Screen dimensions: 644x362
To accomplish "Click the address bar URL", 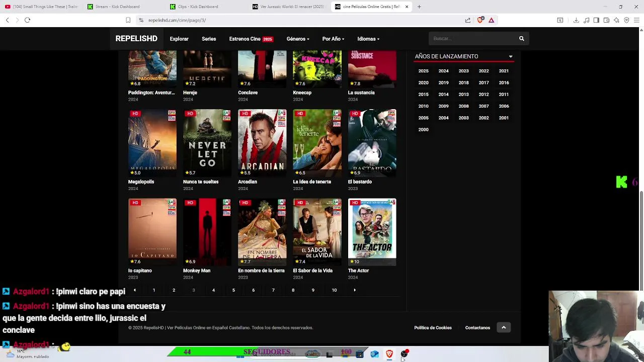I will 177,20.
